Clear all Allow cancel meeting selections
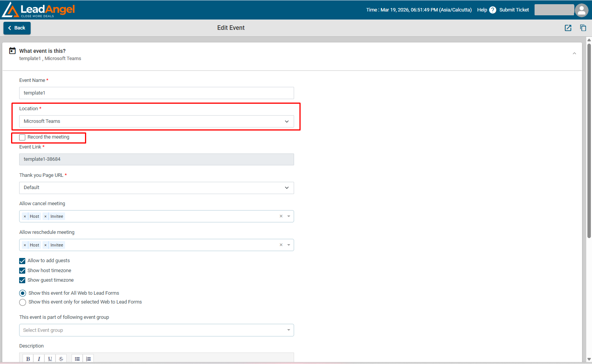This screenshot has height=364, width=592. 281,216
